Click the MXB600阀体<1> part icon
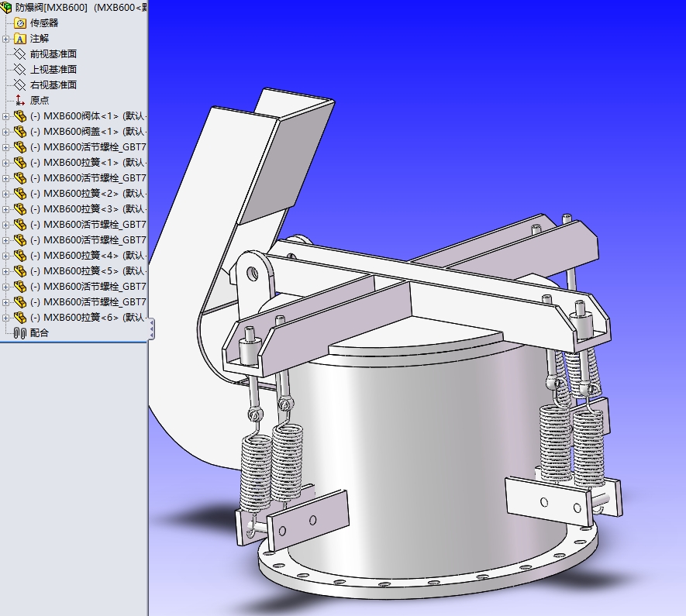The height and width of the screenshot is (616, 686). (19, 116)
